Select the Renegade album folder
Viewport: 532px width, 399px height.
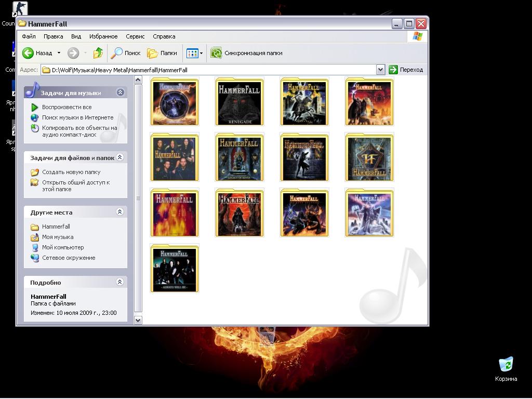tap(239, 102)
